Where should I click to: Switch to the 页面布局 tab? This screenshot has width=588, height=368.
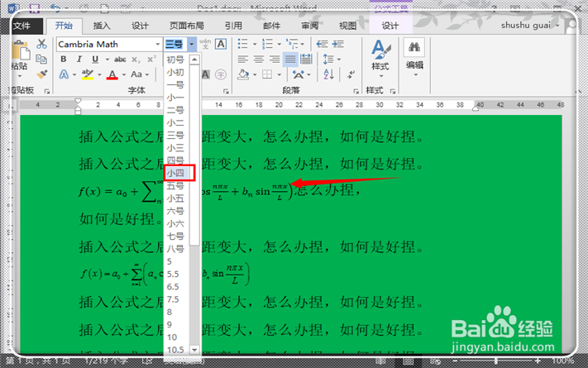(186, 26)
